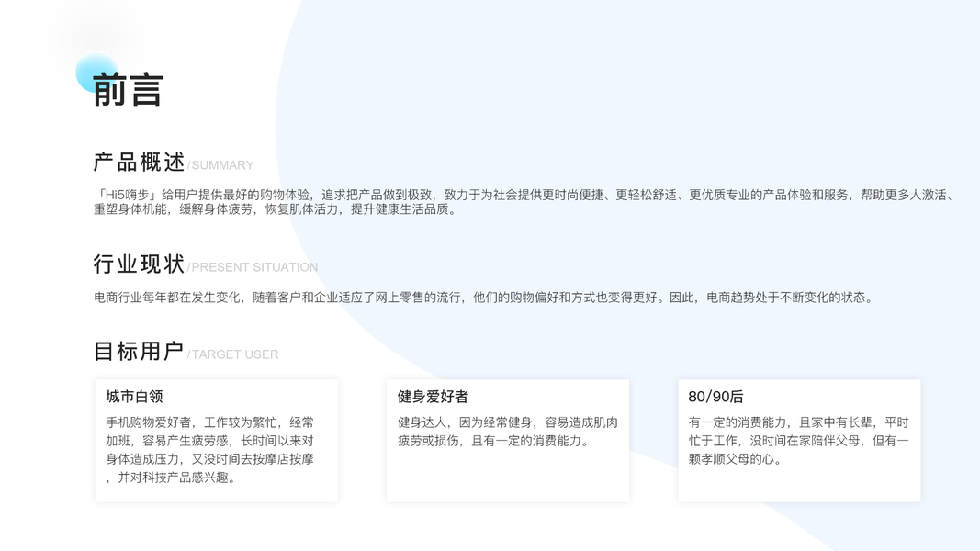Click description text starting 有一定的消费能力
Screen dimensions: 980x551
[799, 441]
